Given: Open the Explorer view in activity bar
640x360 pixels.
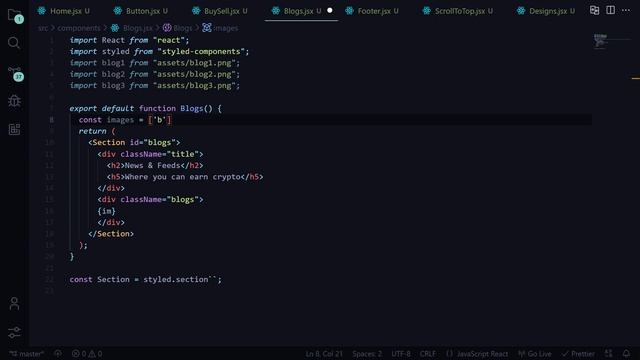Looking at the screenshot, I should pos(14,16).
